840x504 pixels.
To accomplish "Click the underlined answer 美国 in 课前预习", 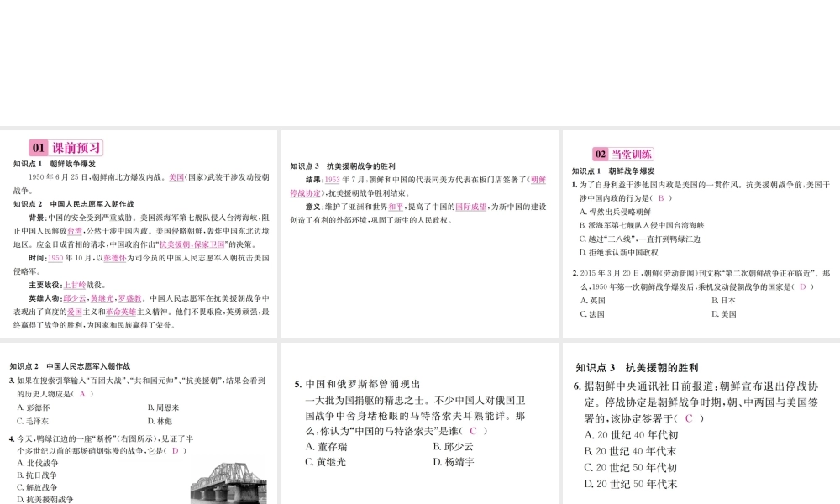I will (176, 177).
